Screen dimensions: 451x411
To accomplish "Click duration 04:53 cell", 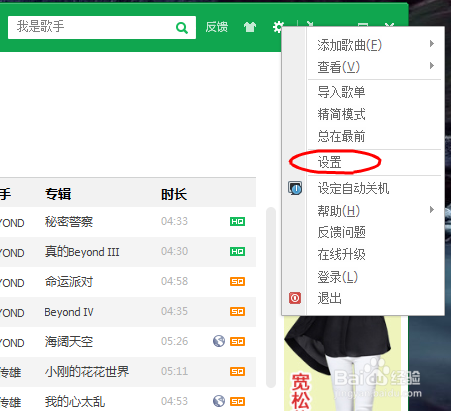I will (174, 401).
